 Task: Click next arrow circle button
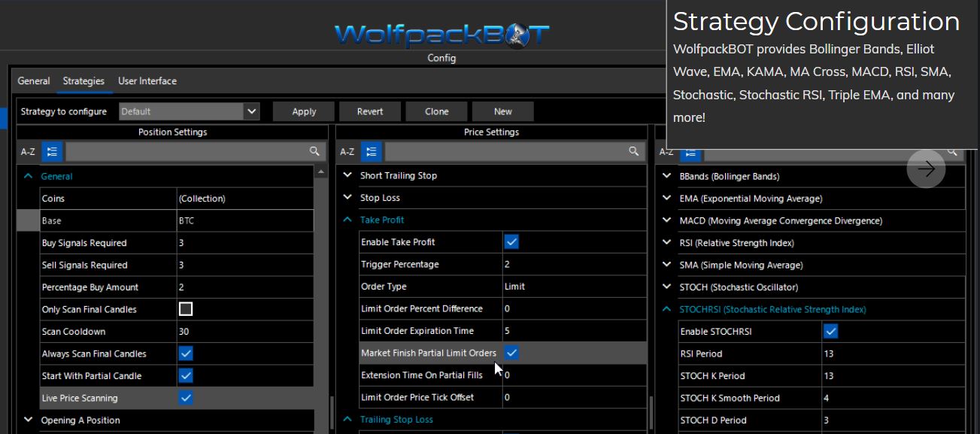pos(926,168)
